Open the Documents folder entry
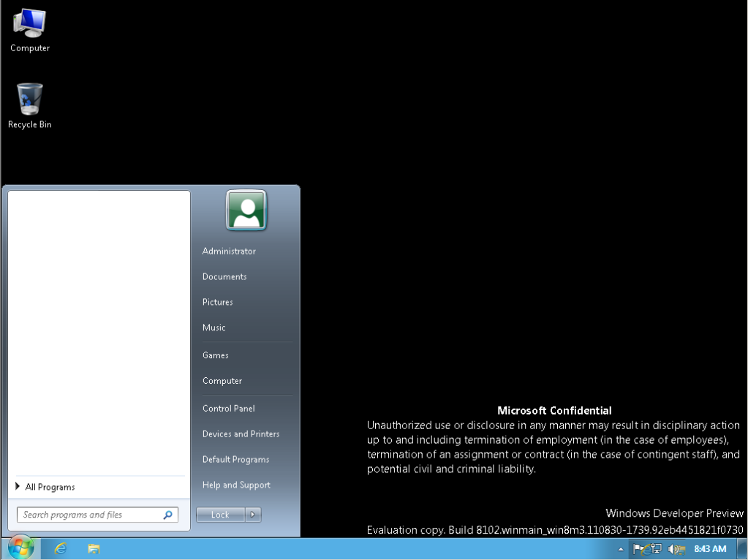The image size is (748, 560). point(224,277)
